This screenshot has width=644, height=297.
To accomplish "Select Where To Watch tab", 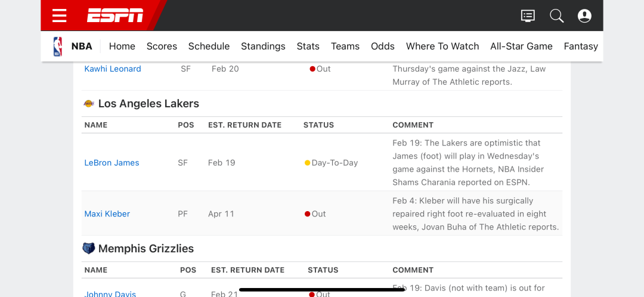I will point(442,47).
